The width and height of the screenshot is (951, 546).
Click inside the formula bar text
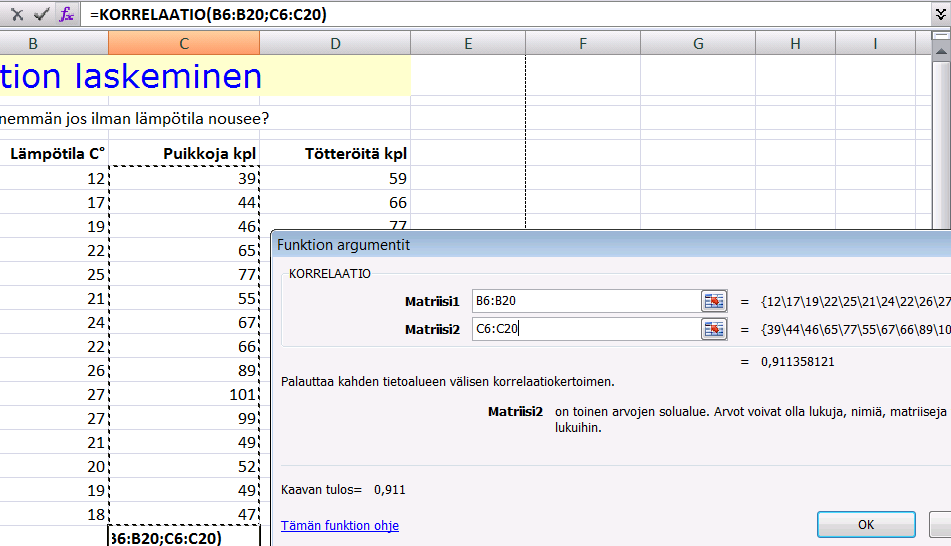pos(208,14)
